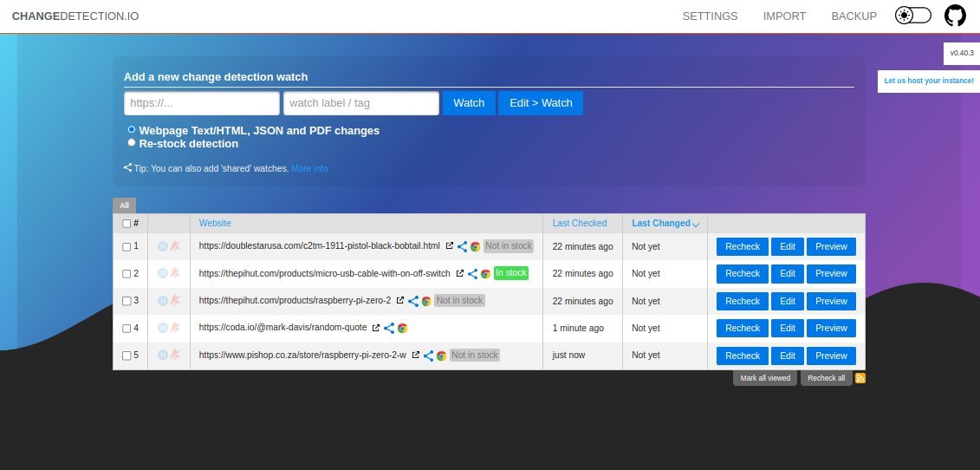980x470 pixels.
Task: Mute notifications for pishop.co.za watch
Action: 175,355
